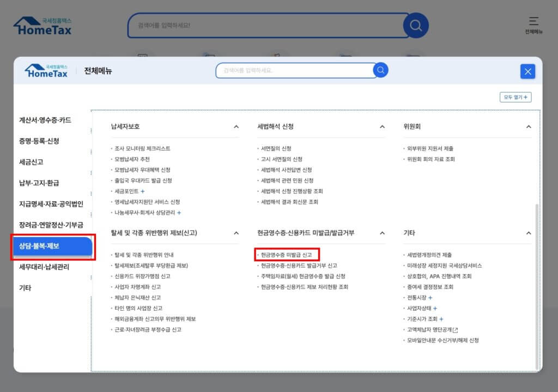This screenshot has height=392, width=558.
Task: Open 외부위원 지원서 제출 link
Action: [x=430, y=148]
